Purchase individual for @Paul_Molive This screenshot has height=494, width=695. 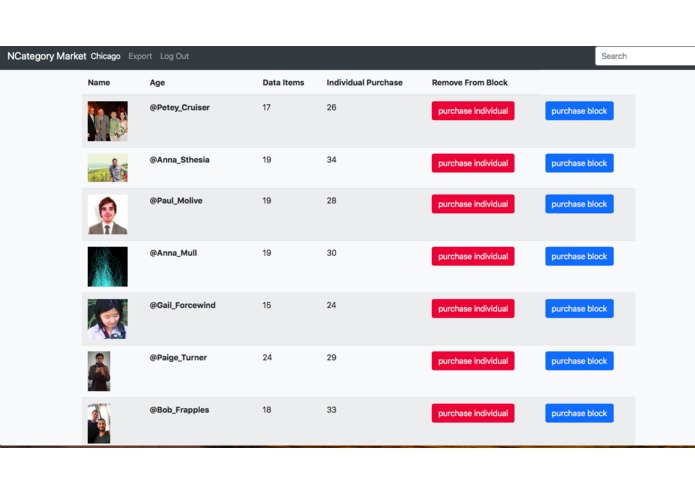tap(473, 204)
